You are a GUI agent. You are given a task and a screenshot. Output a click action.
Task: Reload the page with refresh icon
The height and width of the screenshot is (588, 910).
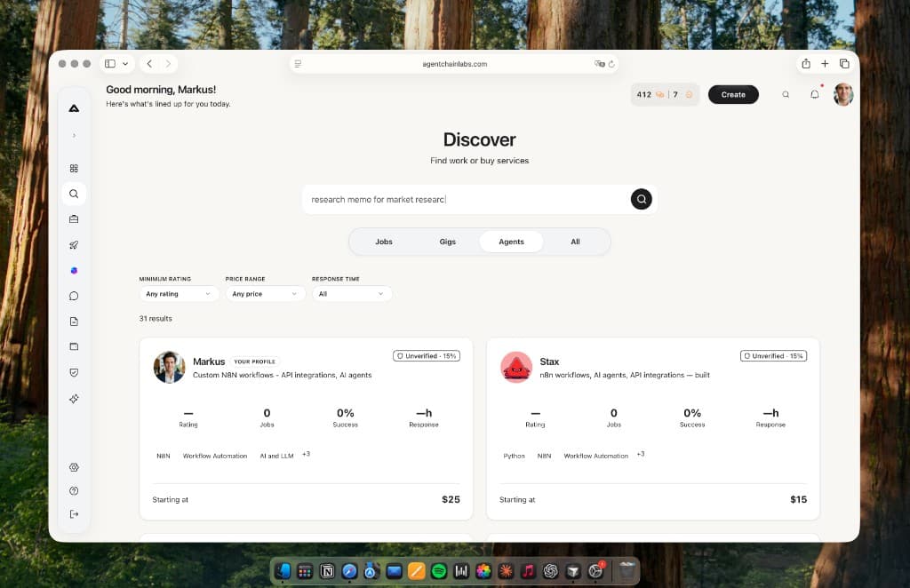[x=611, y=64]
